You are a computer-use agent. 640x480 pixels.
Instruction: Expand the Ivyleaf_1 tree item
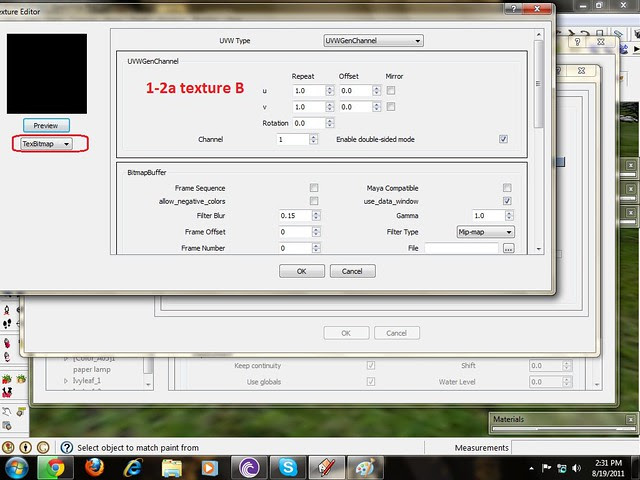click(x=66, y=380)
